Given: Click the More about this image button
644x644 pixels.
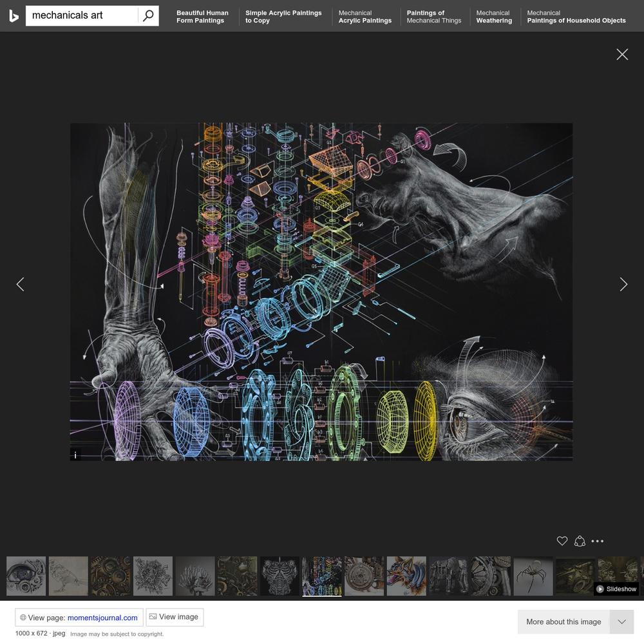Looking at the screenshot, I should 563,621.
